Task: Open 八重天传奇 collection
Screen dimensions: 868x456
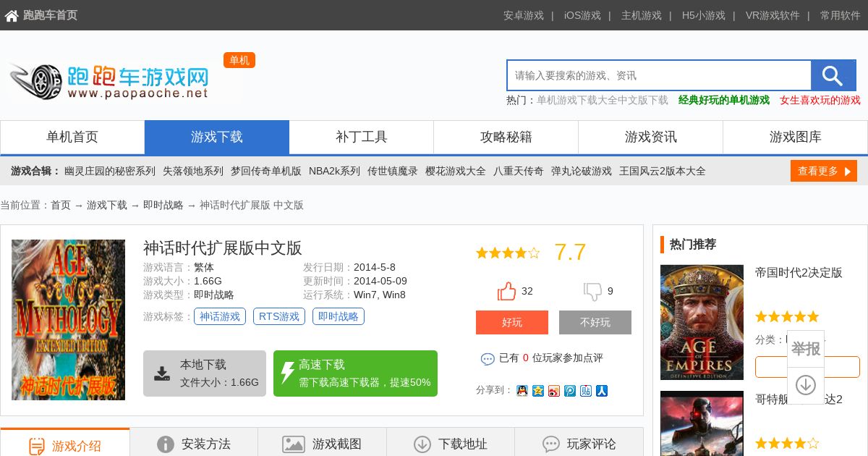Action: click(x=519, y=171)
